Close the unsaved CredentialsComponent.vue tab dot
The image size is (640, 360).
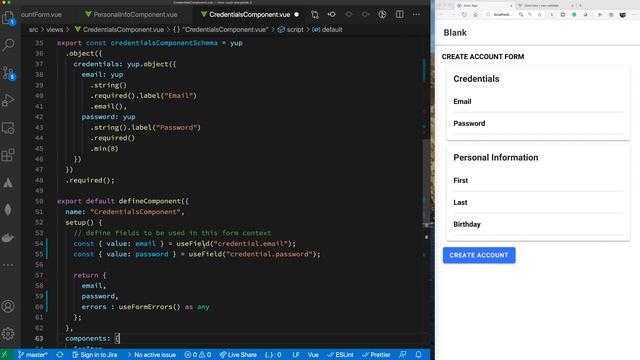click(x=297, y=15)
